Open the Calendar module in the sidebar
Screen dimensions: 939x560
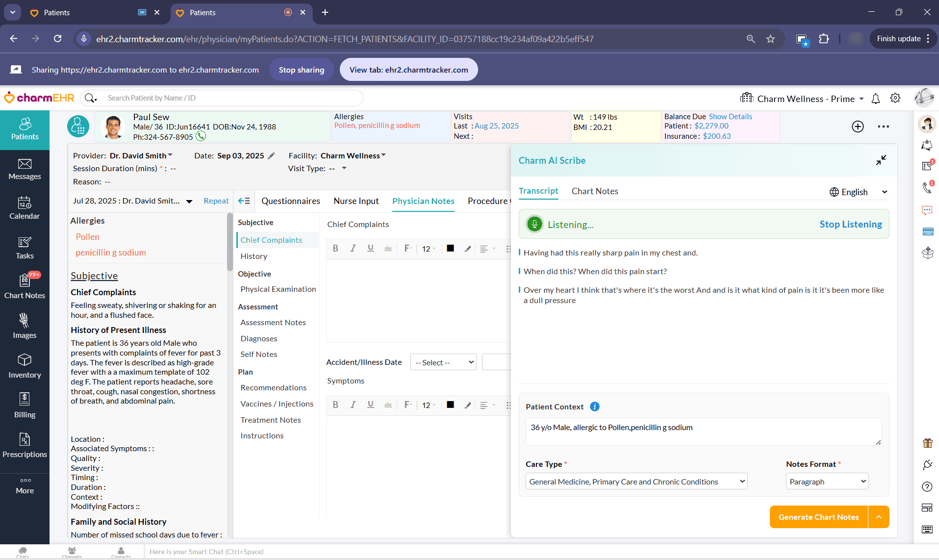coord(25,209)
